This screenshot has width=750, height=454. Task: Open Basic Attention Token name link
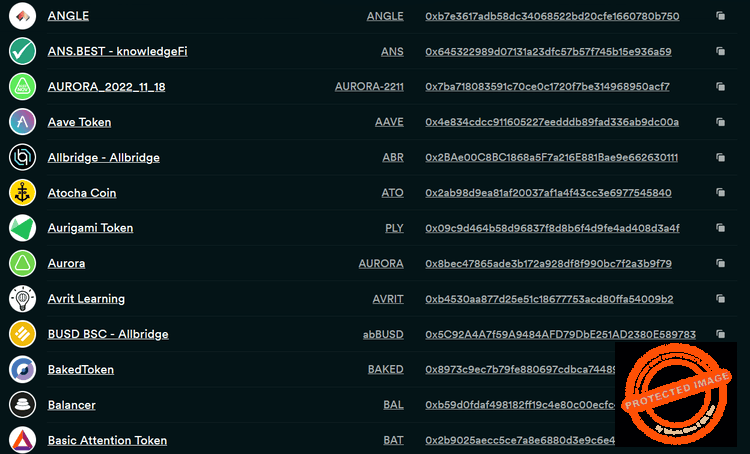pyautogui.click(x=108, y=440)
